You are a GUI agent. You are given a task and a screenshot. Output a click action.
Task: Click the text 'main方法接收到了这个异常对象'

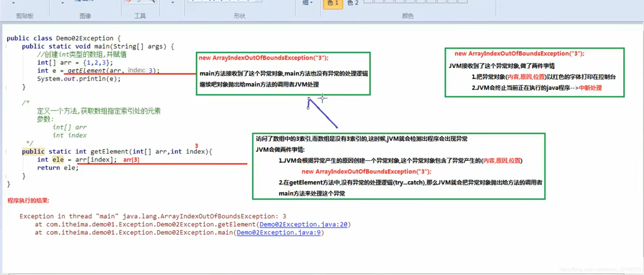pos(242,73)
